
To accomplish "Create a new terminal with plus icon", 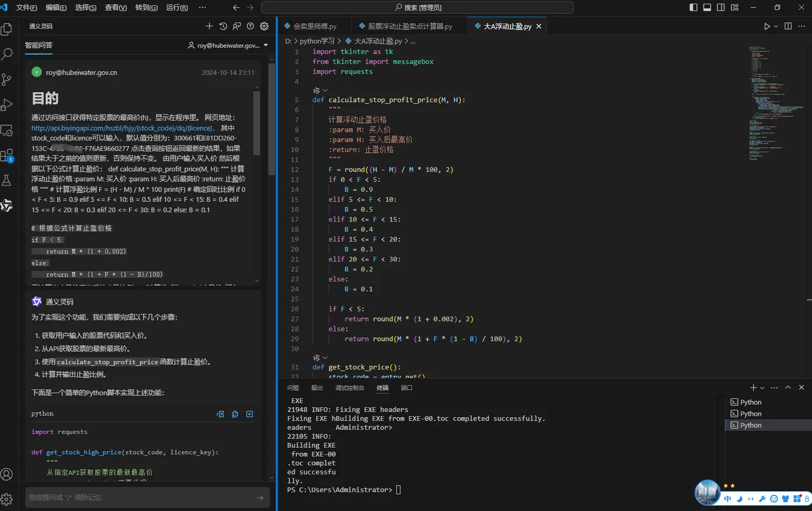I will coord(753,387).
